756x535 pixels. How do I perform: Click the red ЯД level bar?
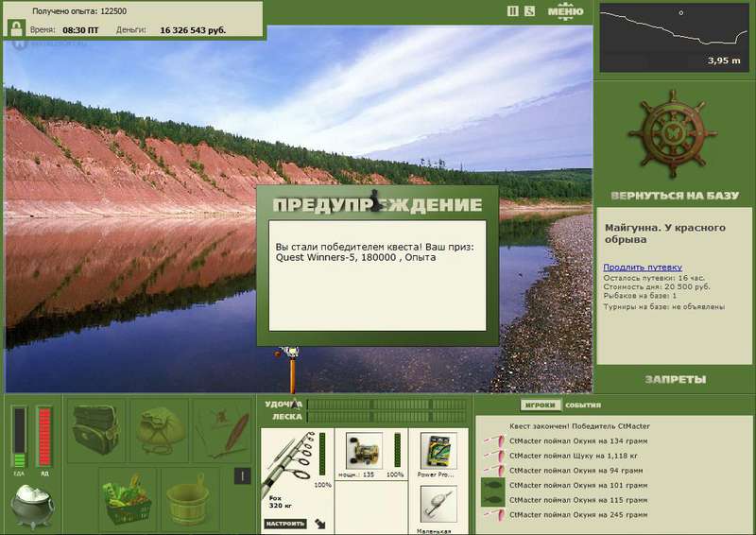tap(44, 437)
